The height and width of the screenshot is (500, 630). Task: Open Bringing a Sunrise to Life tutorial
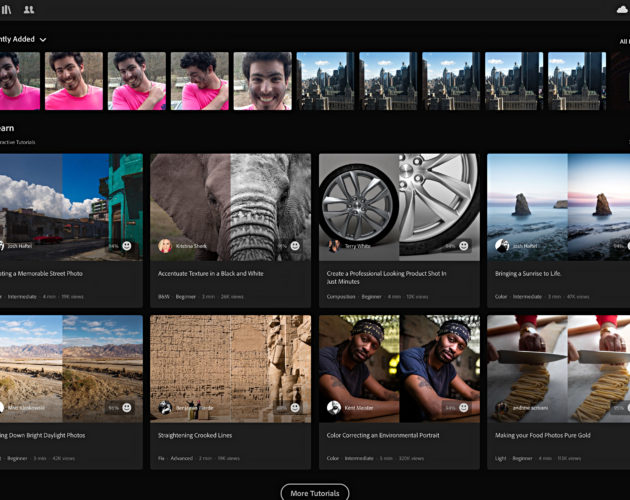click(x=528, y=273)
